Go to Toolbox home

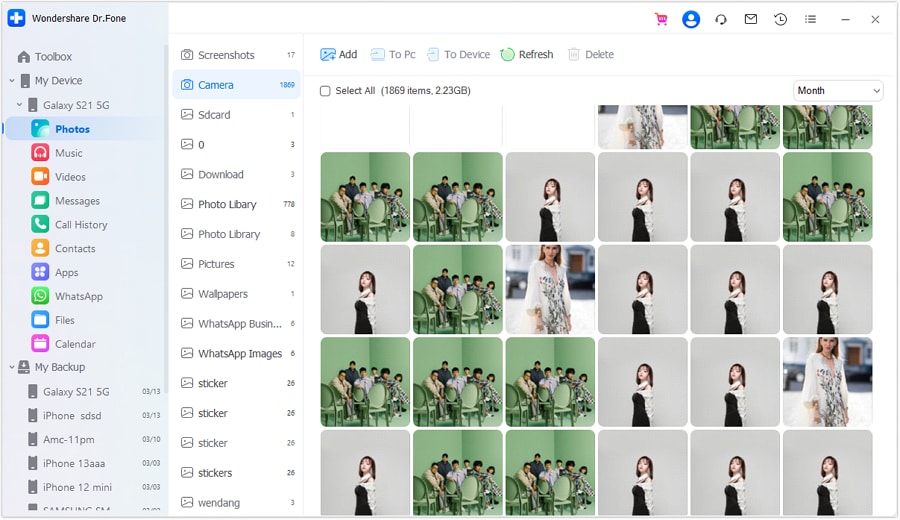click(45, 56)
